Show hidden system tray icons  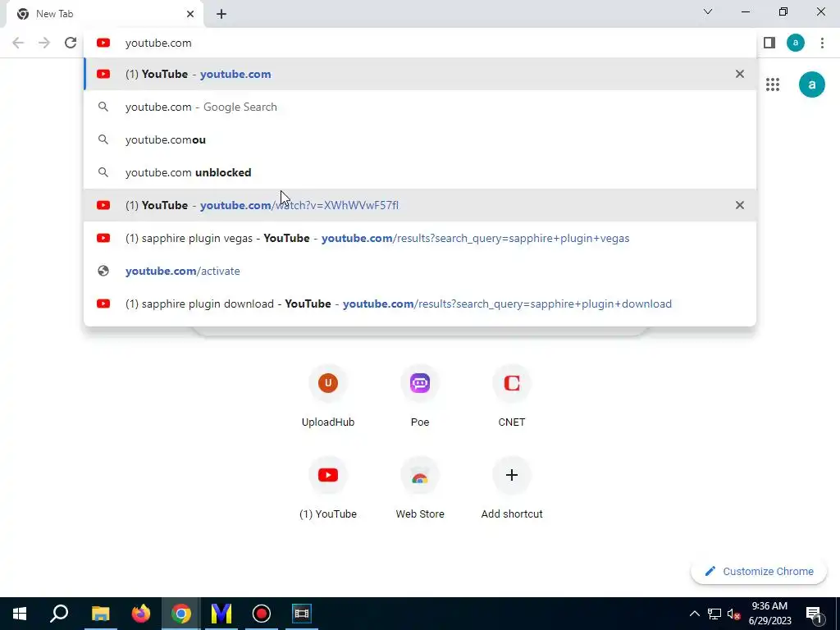click(x=694, y=614)
